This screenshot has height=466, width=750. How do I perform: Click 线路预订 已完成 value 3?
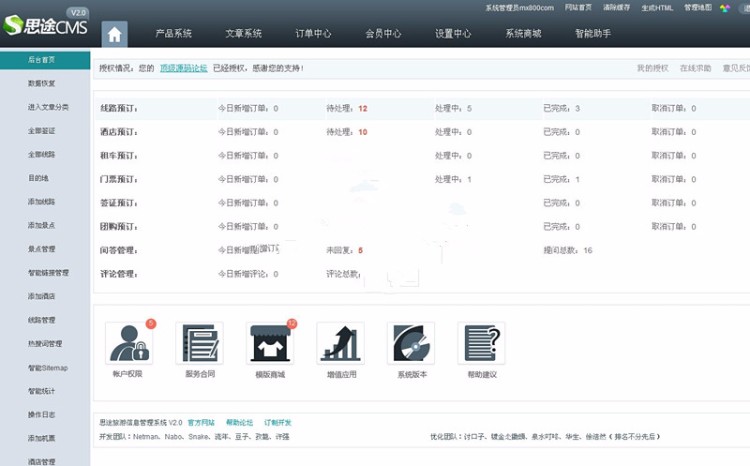pyautogui.click(x=578, y=109)
